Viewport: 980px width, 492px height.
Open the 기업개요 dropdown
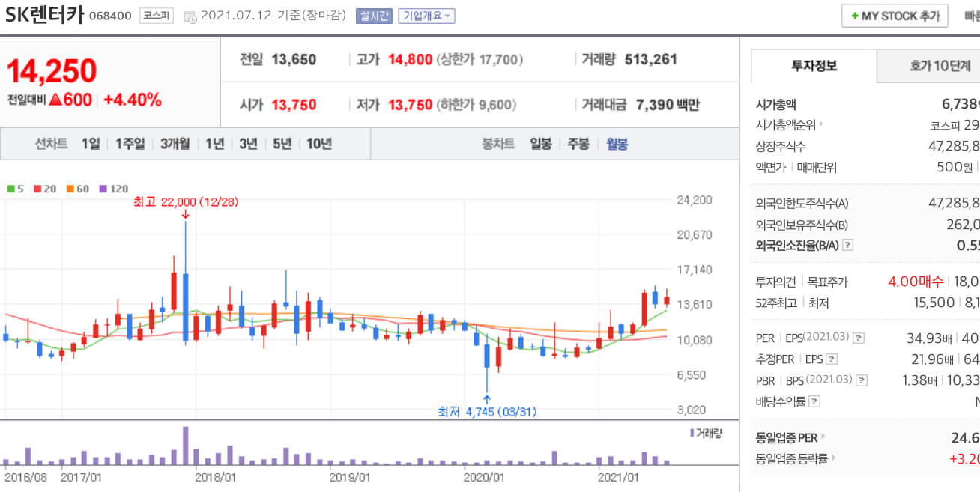click(426, 16)
